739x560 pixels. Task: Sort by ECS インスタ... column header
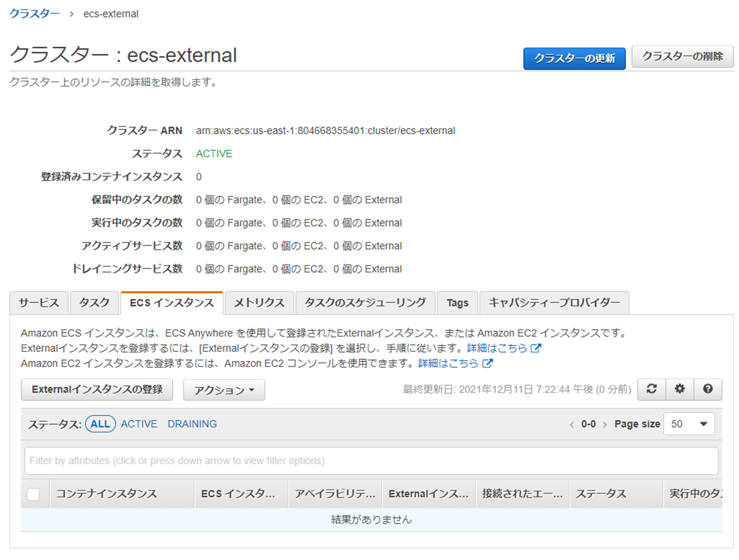(242, 494)
